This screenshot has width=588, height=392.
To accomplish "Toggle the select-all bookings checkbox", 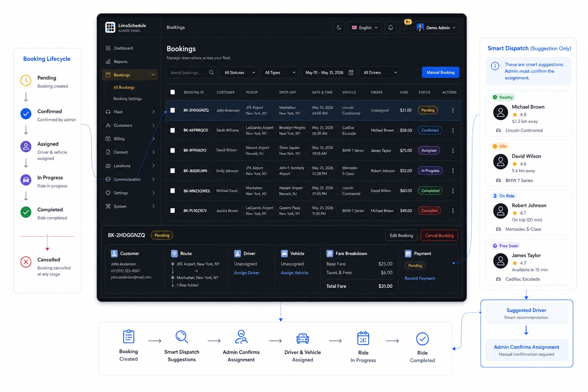I will point(173,92).
